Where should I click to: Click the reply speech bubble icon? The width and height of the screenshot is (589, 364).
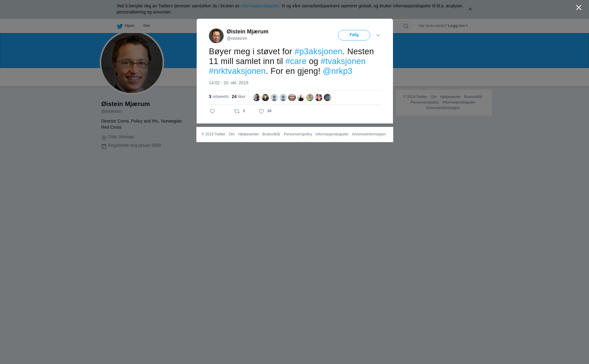pos(212,111)
